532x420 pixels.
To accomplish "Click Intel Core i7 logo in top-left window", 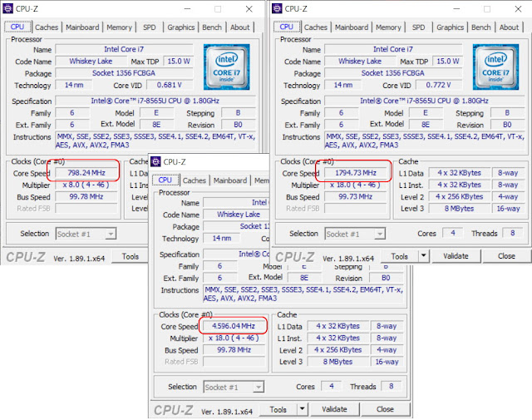I will (226, 67).
